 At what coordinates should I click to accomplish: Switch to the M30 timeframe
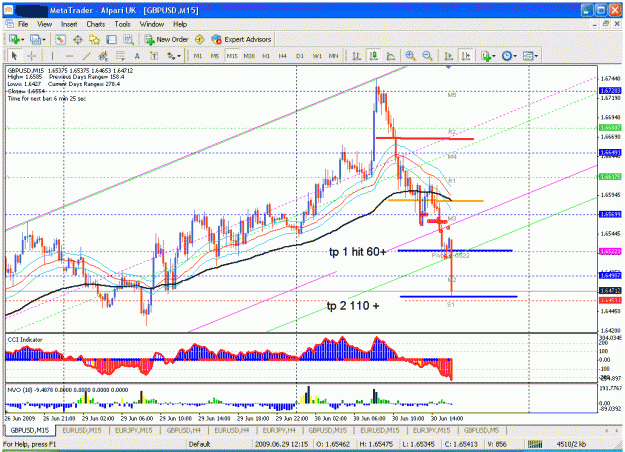click(249, 56)
